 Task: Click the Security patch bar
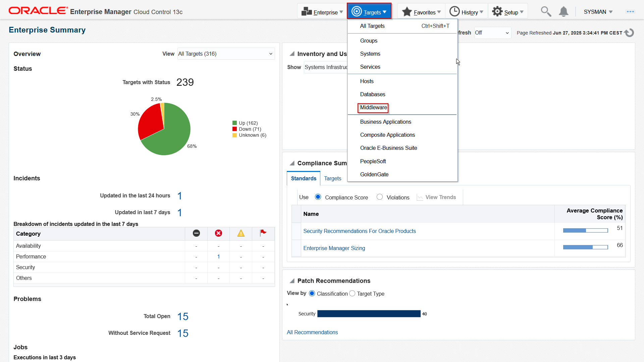pos(369,314)
